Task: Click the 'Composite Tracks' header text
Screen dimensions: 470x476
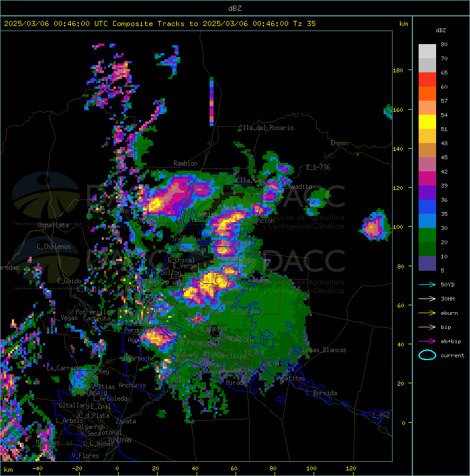Action: (x=149, y=24)
